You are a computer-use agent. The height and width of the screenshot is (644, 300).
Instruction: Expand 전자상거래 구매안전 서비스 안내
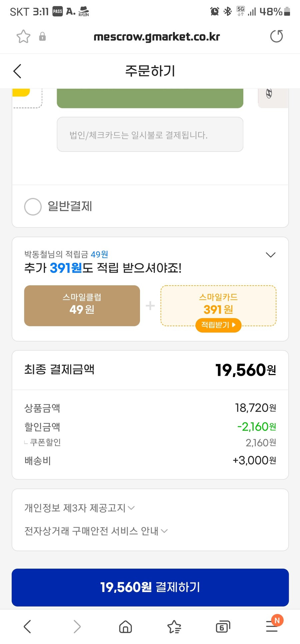tap(96, 531)
